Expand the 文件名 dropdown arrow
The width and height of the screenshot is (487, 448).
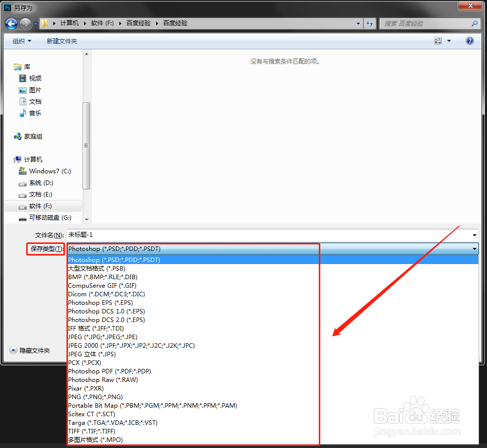[474, 235]
